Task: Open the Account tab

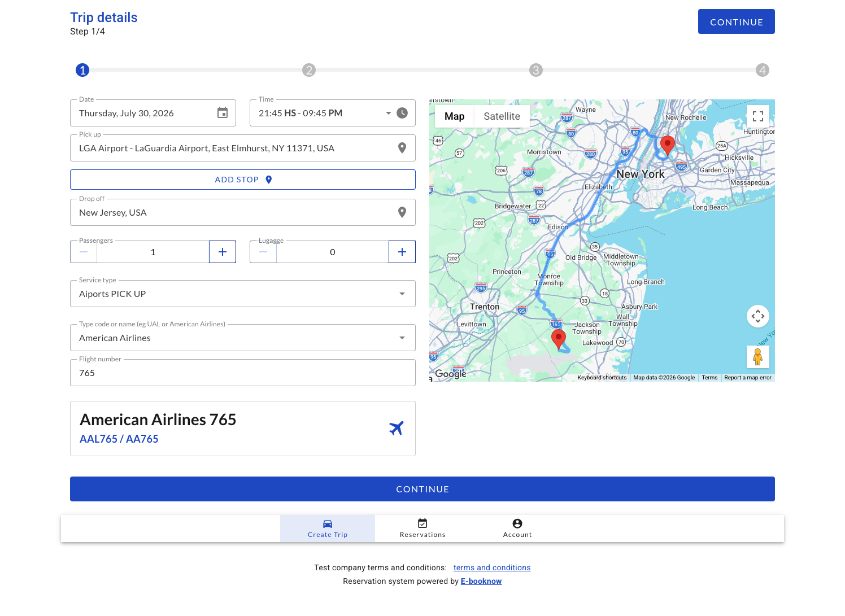Action: click(517, 528)
